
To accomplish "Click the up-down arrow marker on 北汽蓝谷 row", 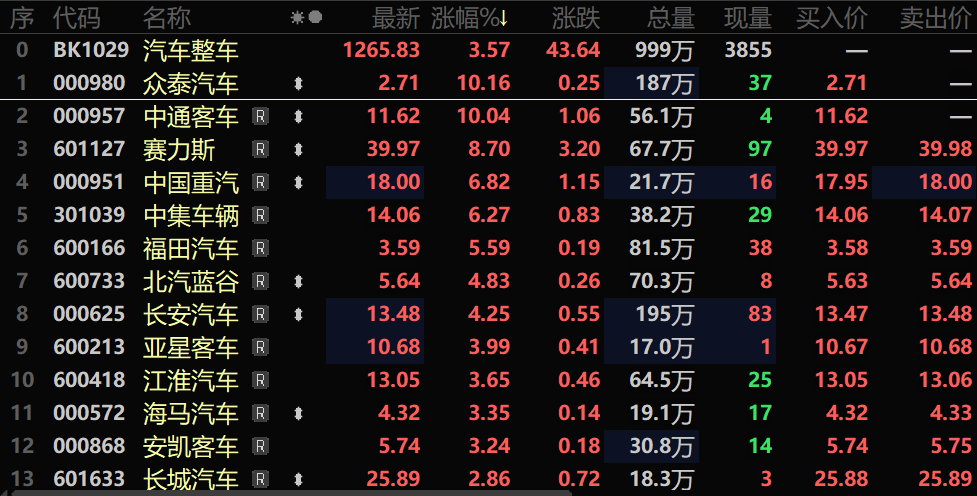I will [298, 281].
